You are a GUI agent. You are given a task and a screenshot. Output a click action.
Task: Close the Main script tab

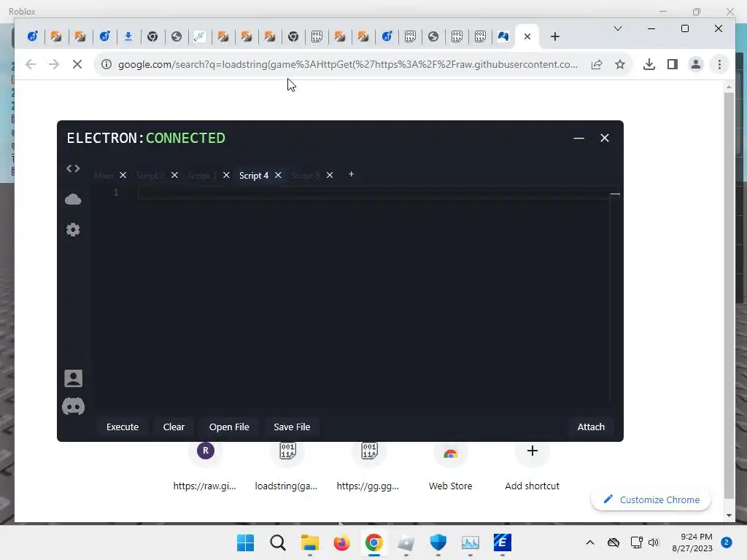(x=123, y=175)
